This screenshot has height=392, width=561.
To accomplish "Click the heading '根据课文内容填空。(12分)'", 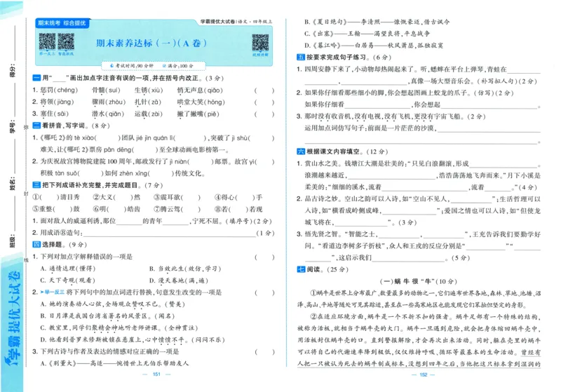I will coord(347,151).
